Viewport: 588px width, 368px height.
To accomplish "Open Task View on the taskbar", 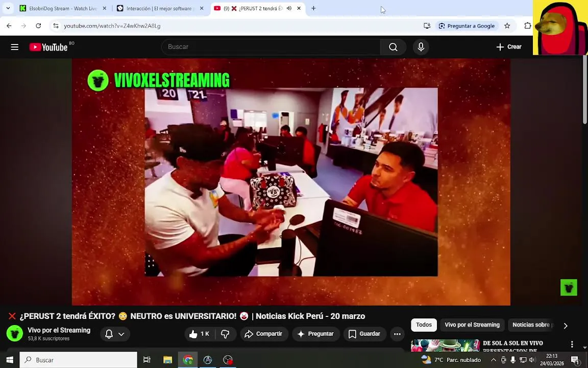I will point(147,360).
